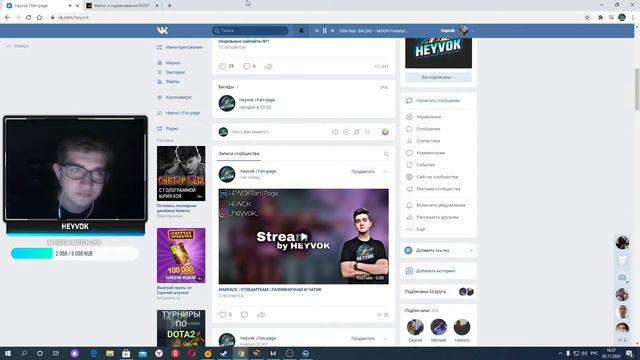The height and width of the screenshot is (360, 640).
Task: Open the Windows Start menu
Action: click(x=8, y=353)
